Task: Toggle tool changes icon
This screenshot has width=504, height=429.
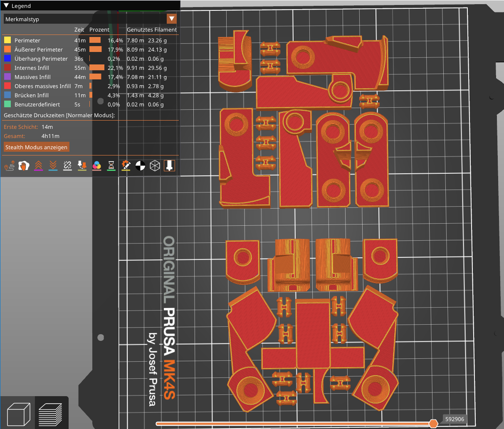Action: [x=82, y=166]
